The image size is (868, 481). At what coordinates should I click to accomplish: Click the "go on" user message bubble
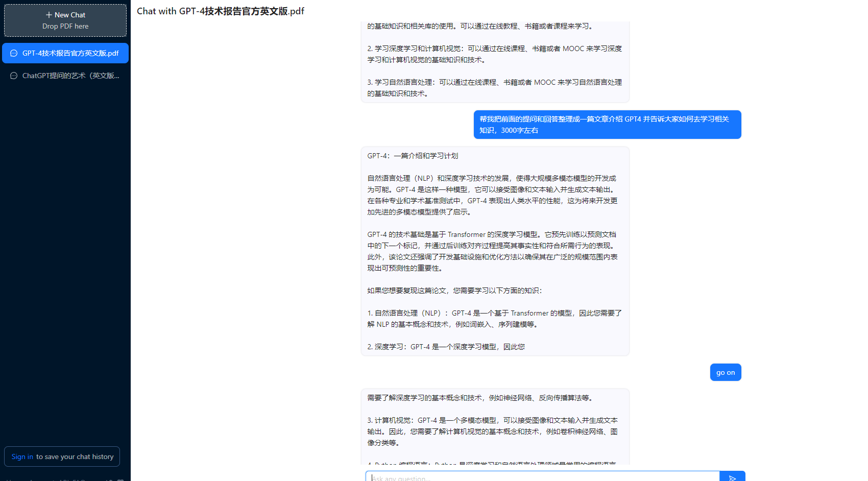[726, 372]
